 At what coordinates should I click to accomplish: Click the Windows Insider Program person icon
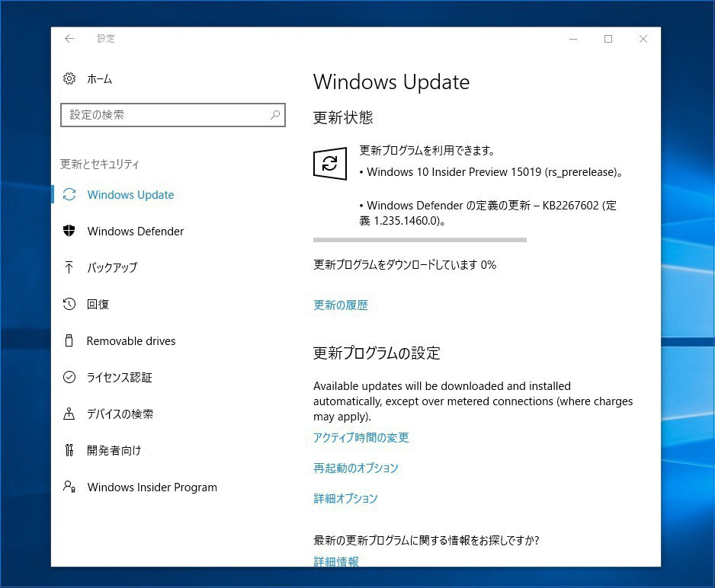69,487
